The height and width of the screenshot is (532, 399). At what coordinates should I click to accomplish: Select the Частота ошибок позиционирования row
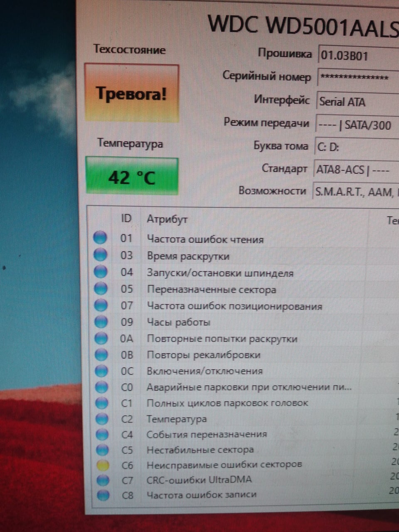[x=244, y=306]
